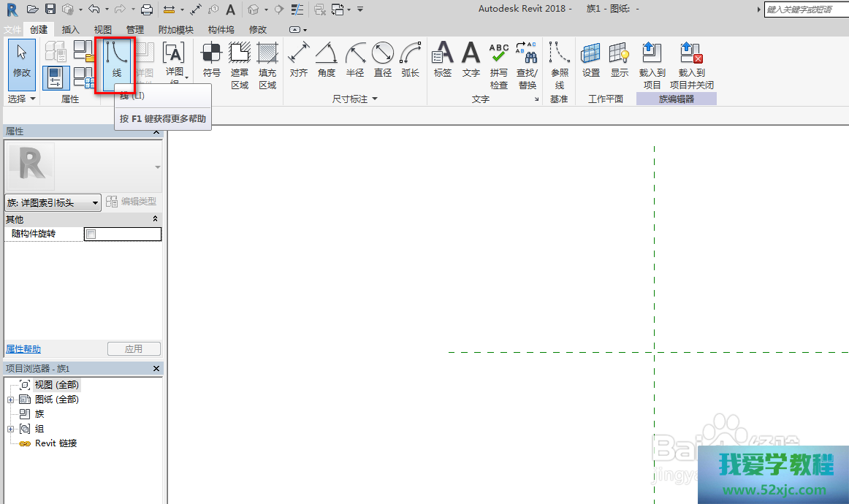
Task: Switch to the 插入 ribbon tab
Action: point(71,30)
